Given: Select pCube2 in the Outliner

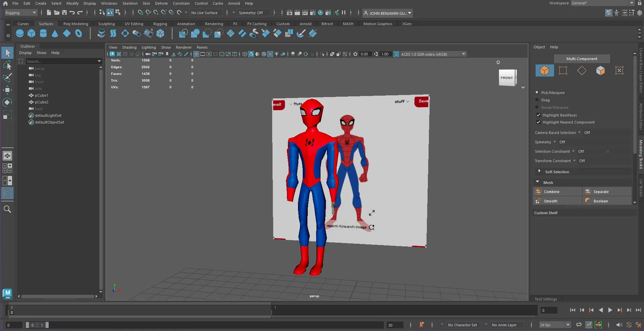Looking at the screenshot, I should (x=42, y=102).
